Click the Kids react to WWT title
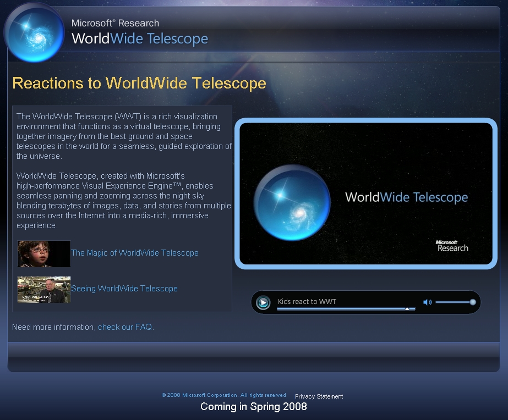Screen dimensions: 508x420 click(307, 302)
